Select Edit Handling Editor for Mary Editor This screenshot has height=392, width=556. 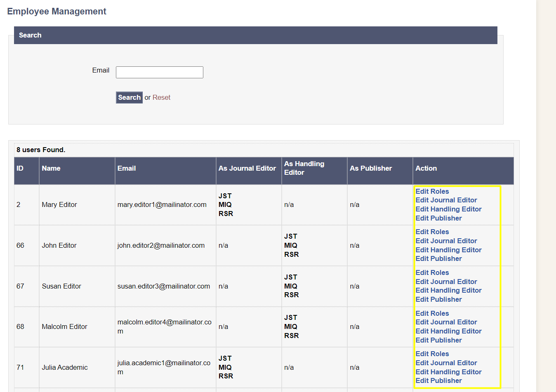pyautogui.click(x=448, y=209)
